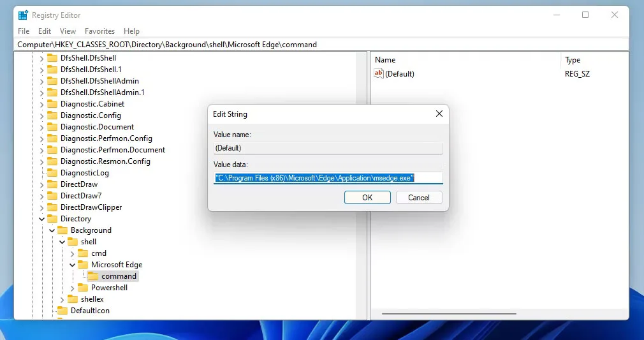The height and width of the screenshot is (340, 644).
Task: Click the folder icon beside Diagnostic.Cabinet
Action: pyautogui.click(x=52, y=104)
